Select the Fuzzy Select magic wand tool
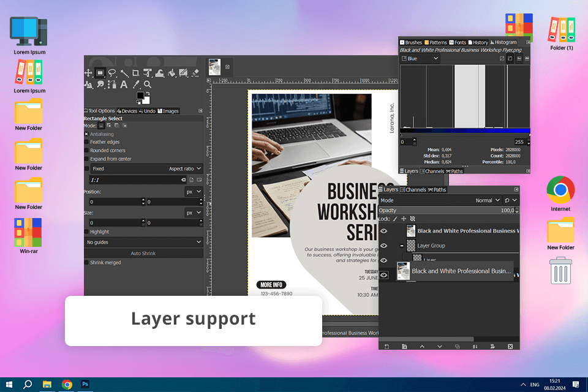Viewport: 588px width, 392px height. click(124, 73)
